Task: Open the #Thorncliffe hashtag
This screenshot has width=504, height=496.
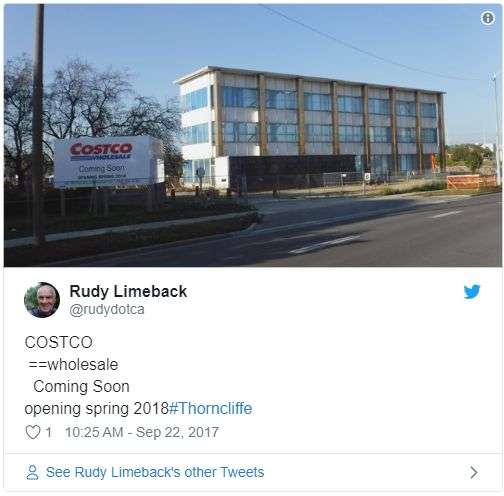Action: pos(211,408)
